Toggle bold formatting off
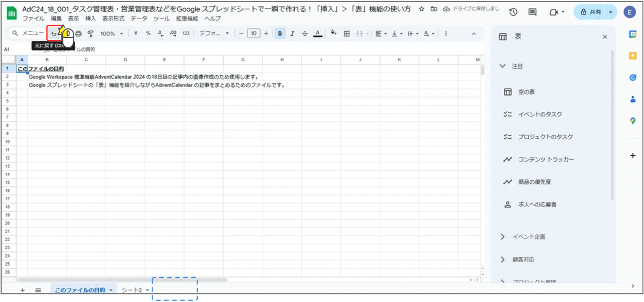 [280, 33]
